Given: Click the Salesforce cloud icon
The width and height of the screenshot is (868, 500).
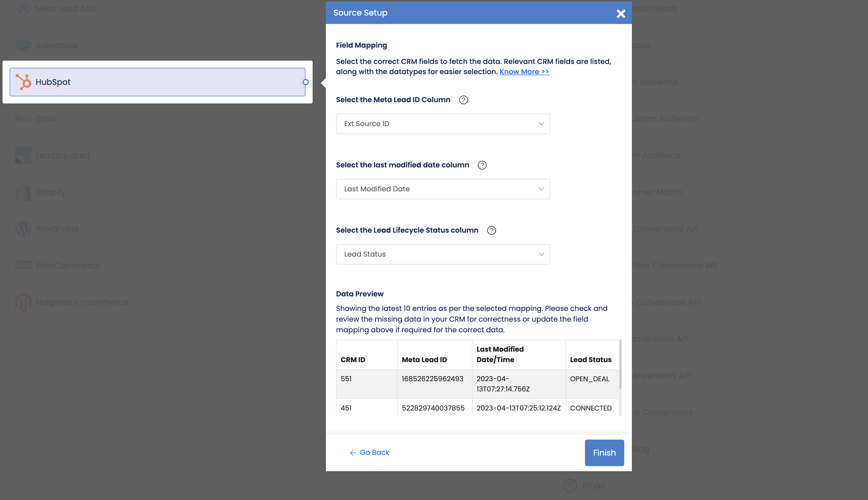Looking at the screenshot, I should tap(23, 45).
